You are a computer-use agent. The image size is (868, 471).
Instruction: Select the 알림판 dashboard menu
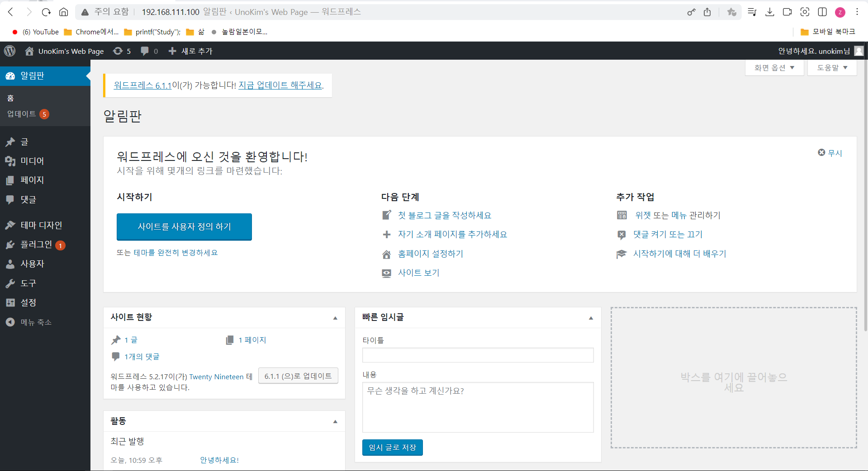(45, 76)
